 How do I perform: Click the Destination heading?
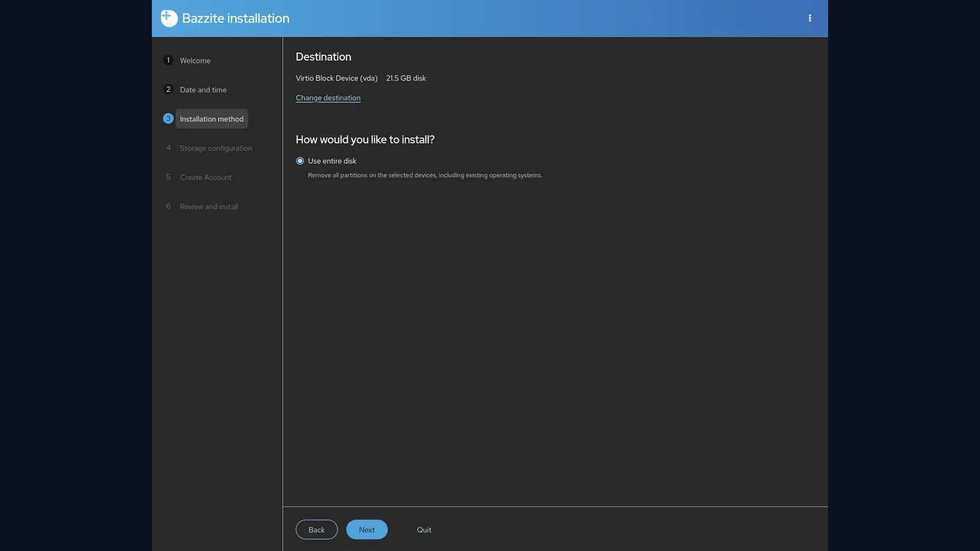coord(323,57)
